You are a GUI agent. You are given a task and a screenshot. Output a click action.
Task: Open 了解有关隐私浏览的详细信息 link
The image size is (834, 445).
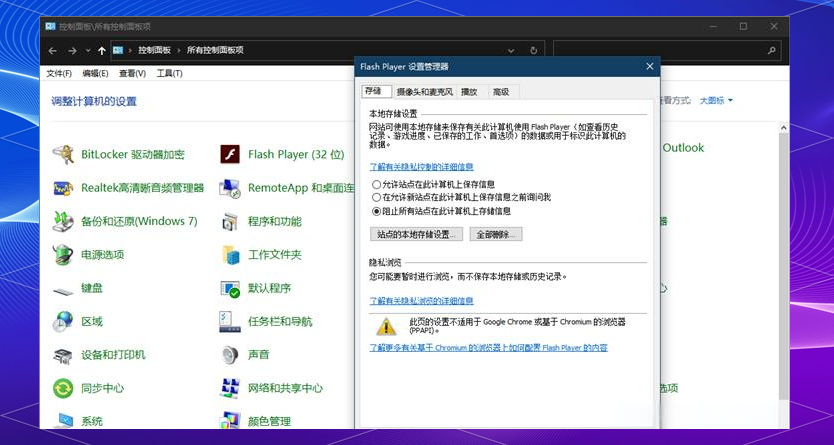[x=421, y=301]
